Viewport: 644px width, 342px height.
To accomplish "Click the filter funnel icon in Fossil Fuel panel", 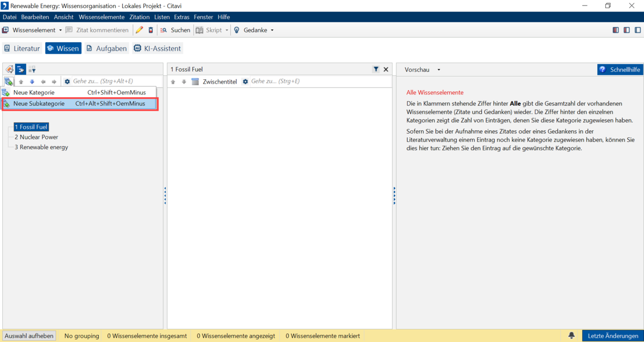I will coord(376,69).
